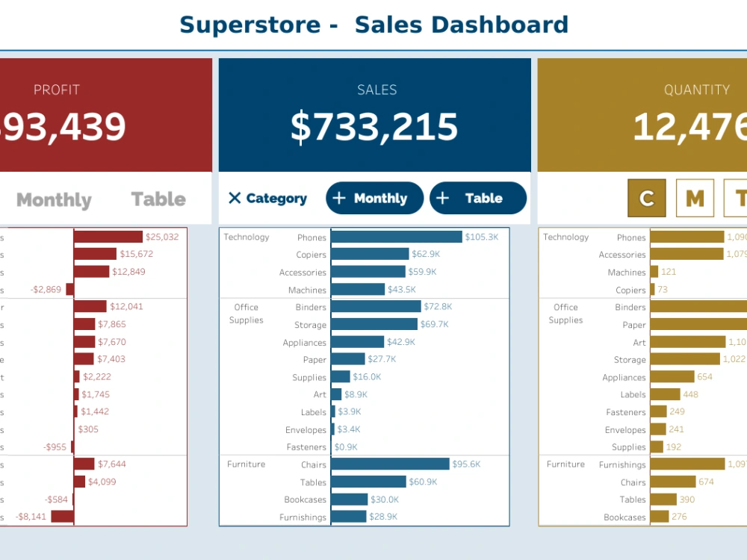The height and width of the screenshot is (560, 747).
Task: Select the negative -$8,141 profit bar
Action: [63, 516]
